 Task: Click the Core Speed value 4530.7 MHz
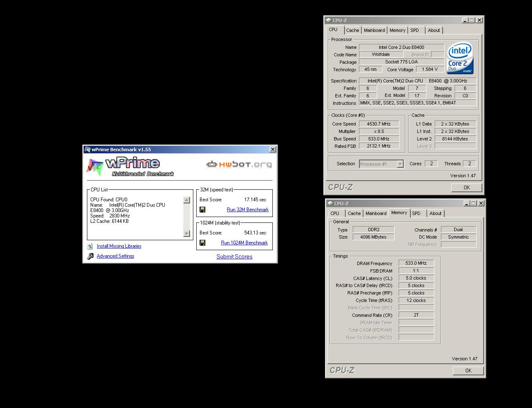click(x=379, y=124)
